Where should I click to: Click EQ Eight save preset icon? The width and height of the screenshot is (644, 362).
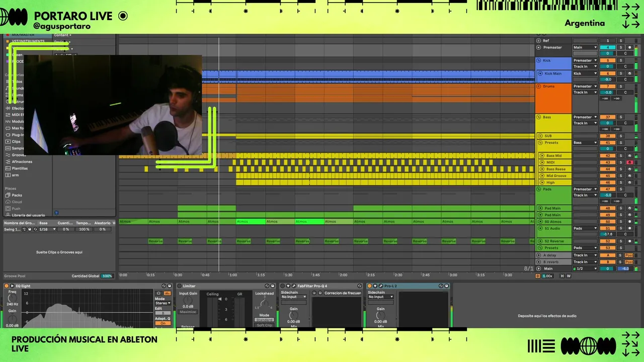(x=170, y=286)
